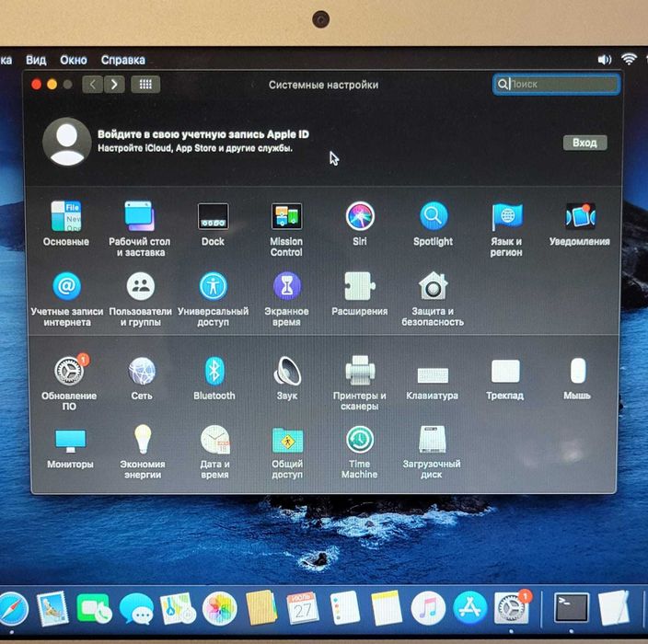This screenshot has width=648, height=644.
Task: Focus the Поиск search field
Action: tap(556, 85)
